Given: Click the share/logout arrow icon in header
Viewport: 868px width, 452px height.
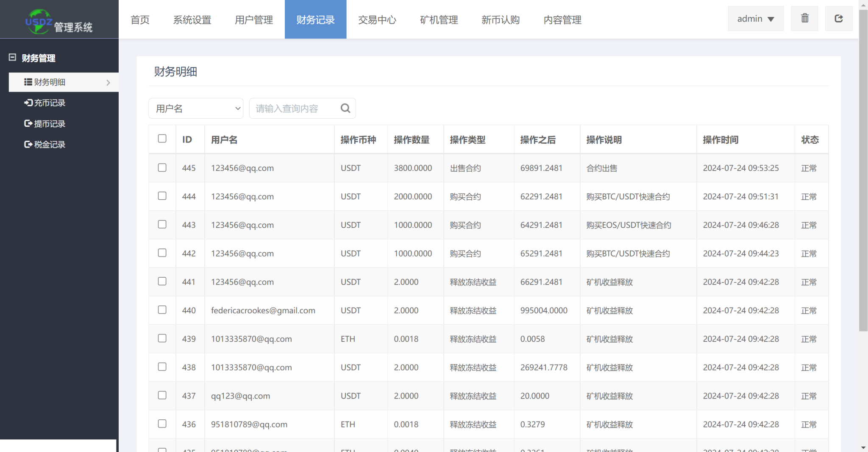Looking at the screenshot, I should pos(838,19).
